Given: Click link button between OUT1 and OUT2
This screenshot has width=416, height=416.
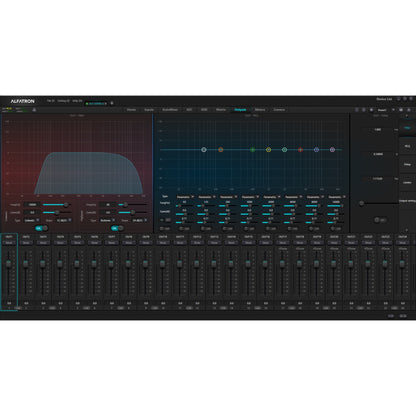Looking at the screenshot, I should (x=18, y=308).
